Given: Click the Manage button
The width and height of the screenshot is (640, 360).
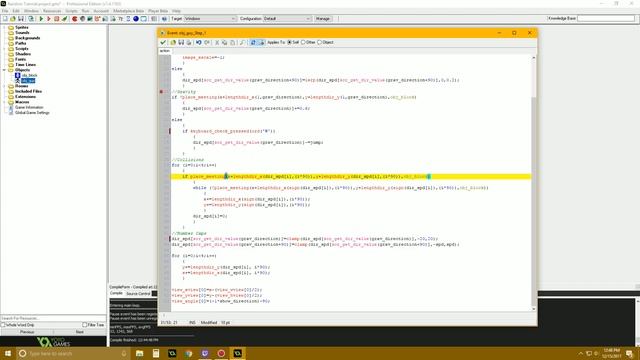Looking at the screenshot, I should (x=322, y=19).
